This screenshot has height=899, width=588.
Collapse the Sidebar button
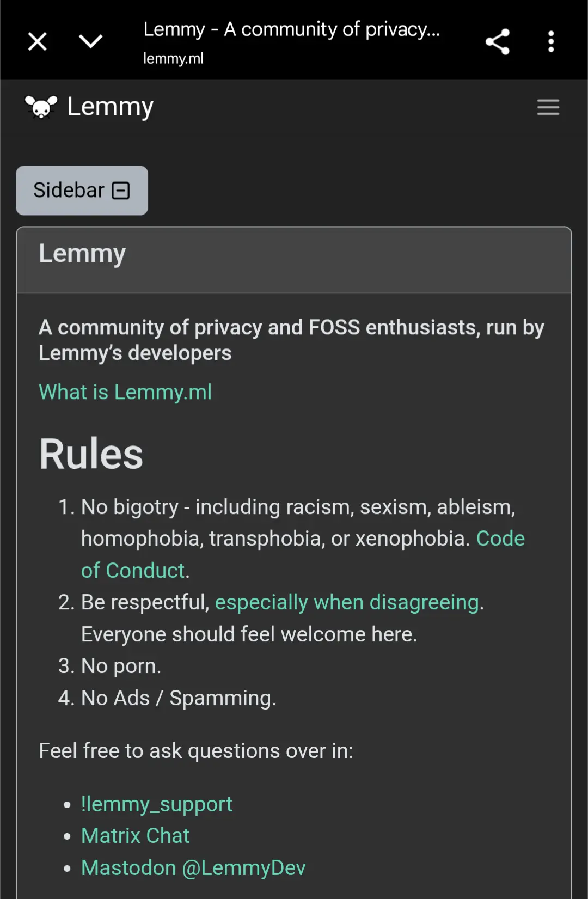tap(82, 191)
